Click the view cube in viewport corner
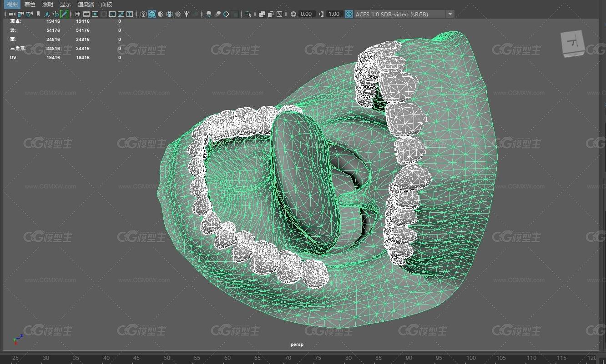This screenshot has height=364, width=606. [573, 44]
